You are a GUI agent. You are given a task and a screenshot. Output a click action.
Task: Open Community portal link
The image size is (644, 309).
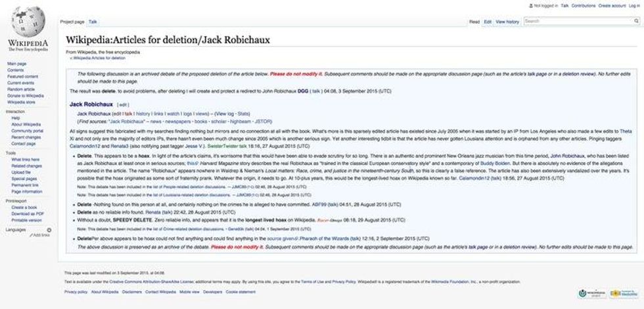click(x=27, y=131)
